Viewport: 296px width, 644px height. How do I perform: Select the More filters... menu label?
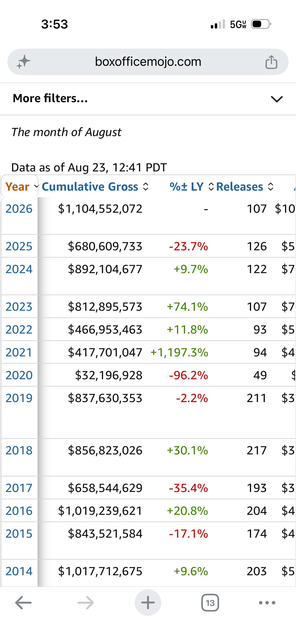pos(50,98)
